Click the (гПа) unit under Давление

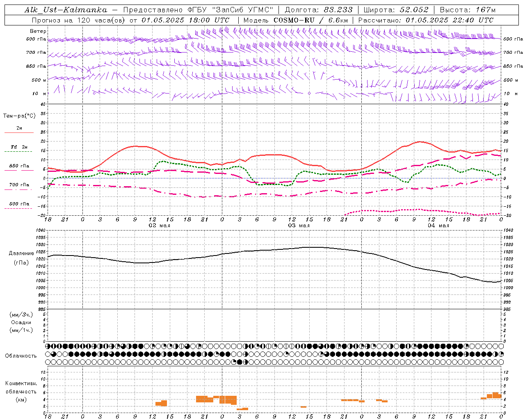[21, 263]
